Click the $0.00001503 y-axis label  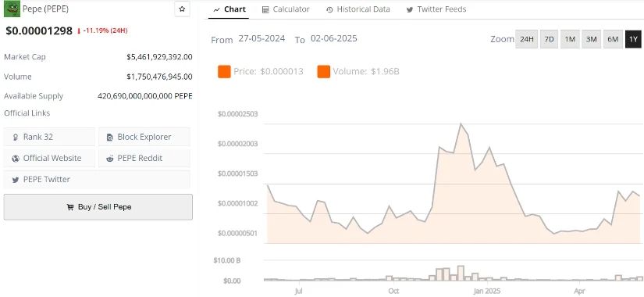238,174
